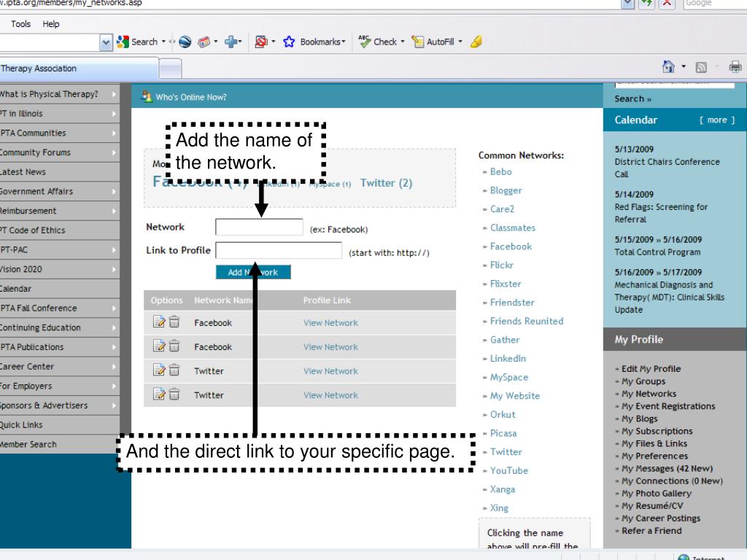747x560 pixels.
Task: Click the Print icon
Action: (x=735, y=66)
